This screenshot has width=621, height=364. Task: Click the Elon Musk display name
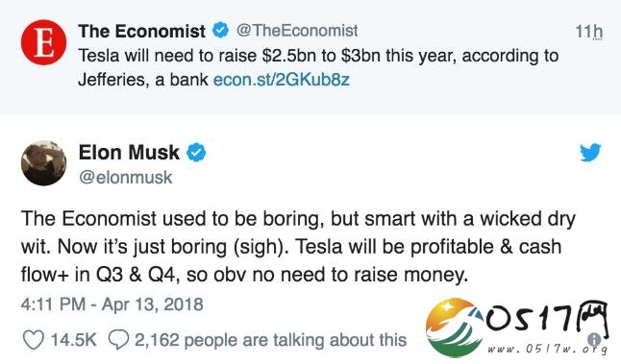pyautogui.click(x=129, y=153)
